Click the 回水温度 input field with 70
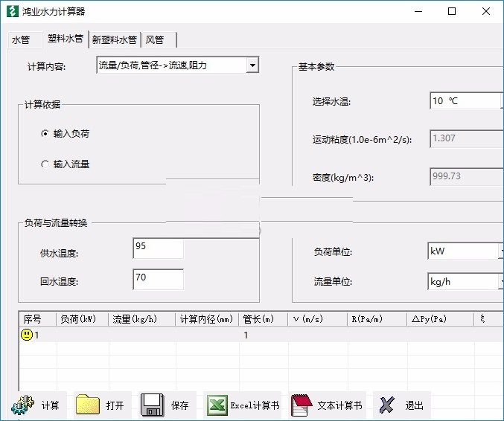 [158, 279]
